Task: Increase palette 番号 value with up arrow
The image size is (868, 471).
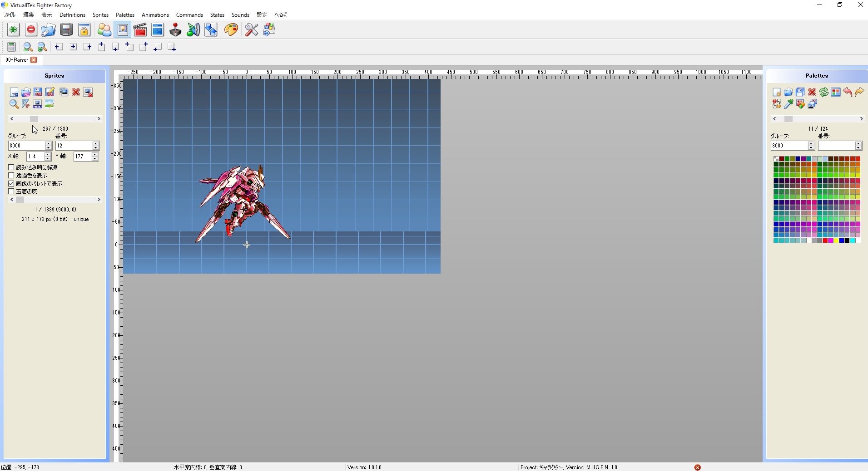Action: point(858,143)
